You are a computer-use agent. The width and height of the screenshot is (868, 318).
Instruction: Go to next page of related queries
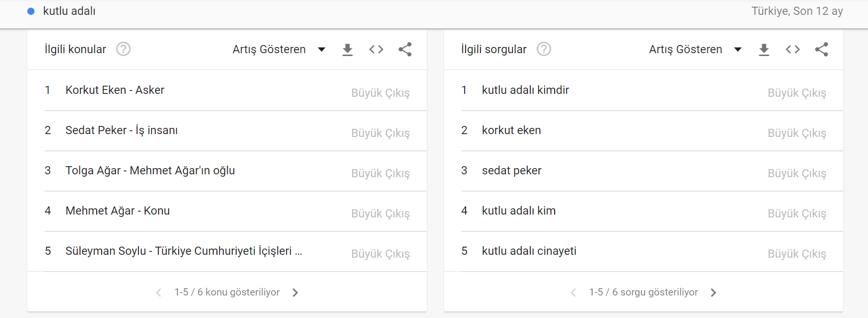(713, 293)
